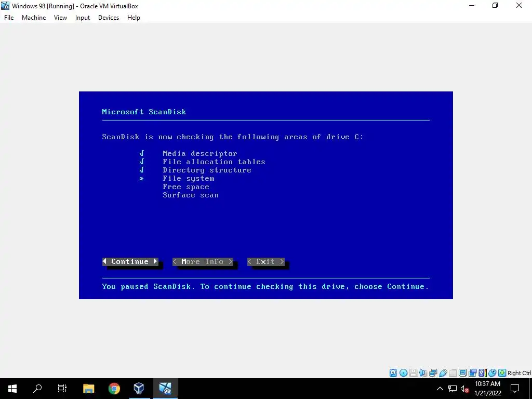Open the File menu
This screenshot has height=399, width=532.
click(9, 18)
